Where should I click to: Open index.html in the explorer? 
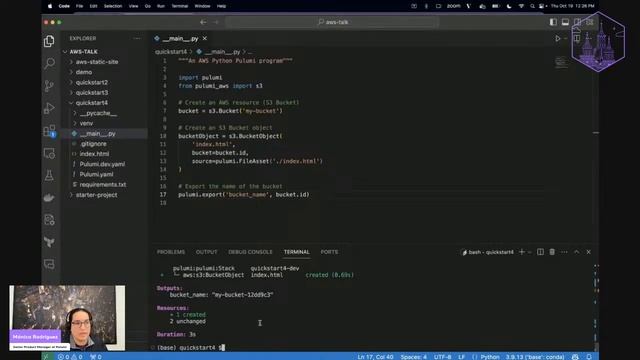tap(94, 154)
